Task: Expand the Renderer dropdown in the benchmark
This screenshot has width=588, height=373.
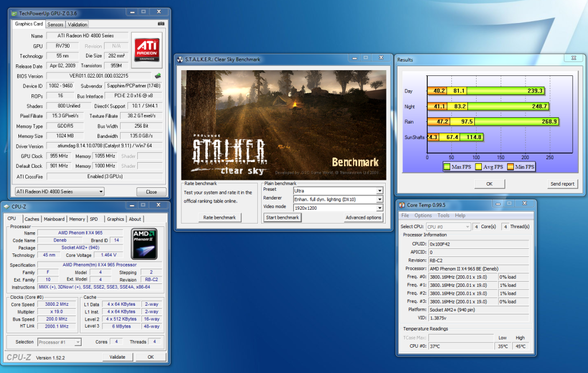Action: pos(380,199)
